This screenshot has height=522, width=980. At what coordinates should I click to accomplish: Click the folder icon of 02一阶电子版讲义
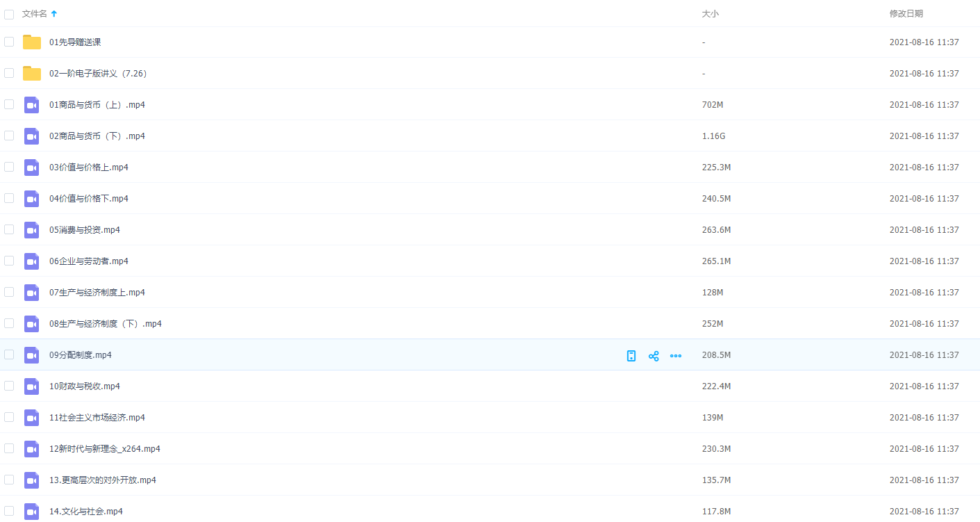[32, 74]
